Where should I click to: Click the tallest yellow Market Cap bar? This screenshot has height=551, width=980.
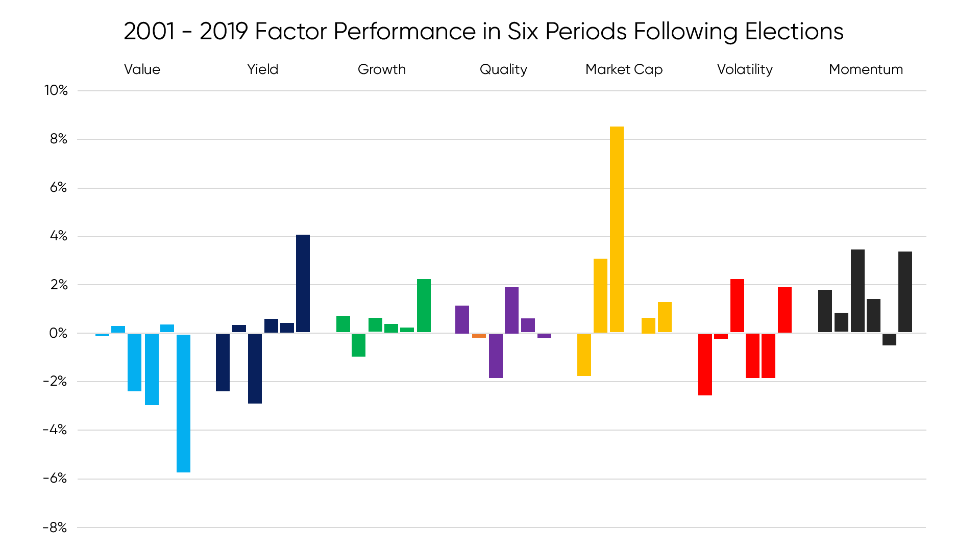pos(617,230)
